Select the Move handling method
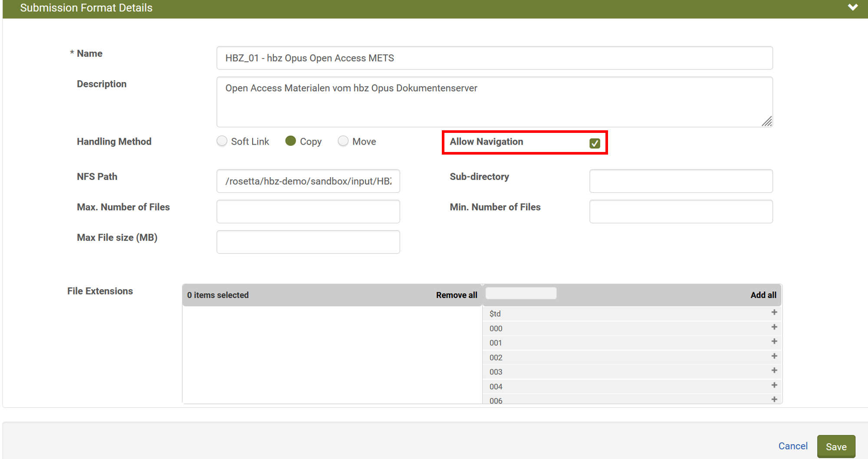The height and width of the screenshot is (459, 868). click(x=343, y=141)
